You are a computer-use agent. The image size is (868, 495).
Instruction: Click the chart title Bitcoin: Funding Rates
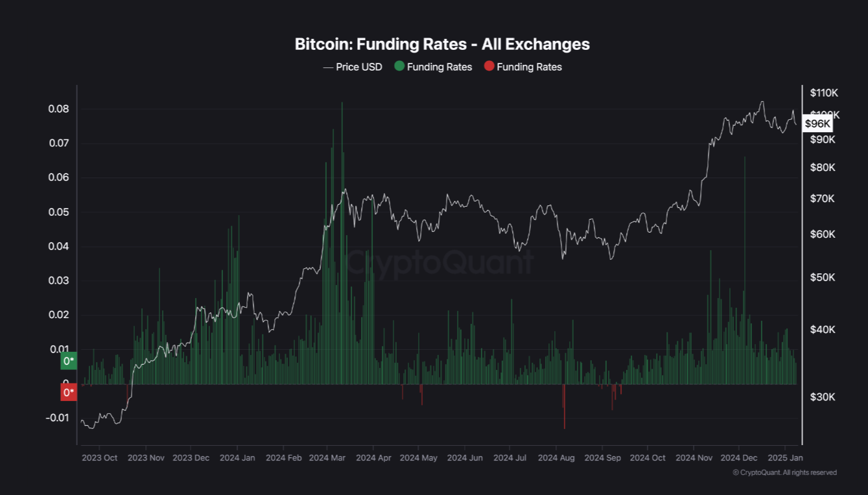[x=442, y=44]
